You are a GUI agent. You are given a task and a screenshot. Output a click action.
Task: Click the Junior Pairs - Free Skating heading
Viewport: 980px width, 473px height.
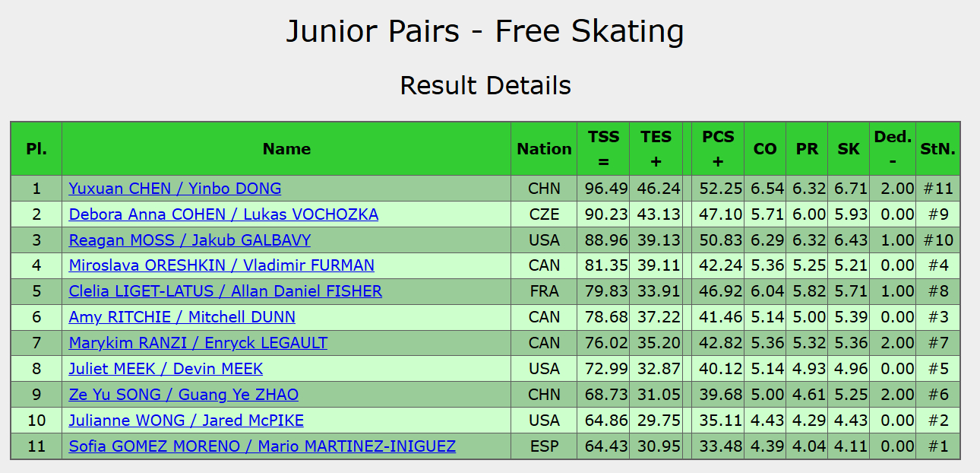pyautogui.click(x=485, y=31)
